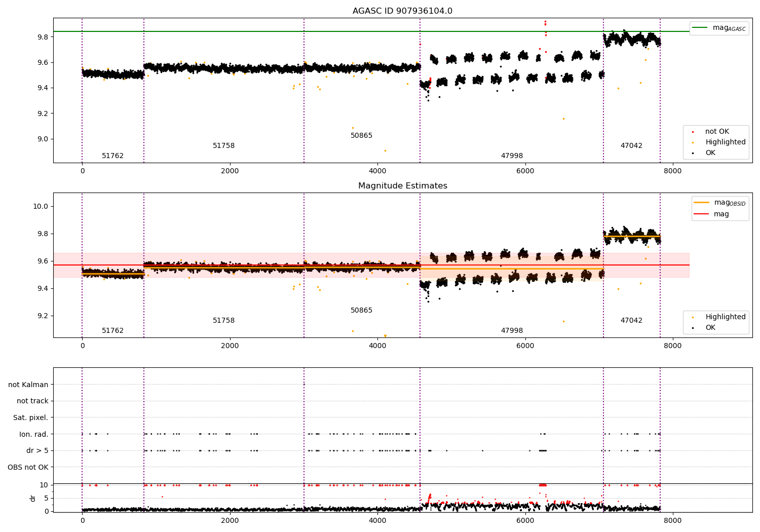Image resolution: width=760 pixels, height=532 pixels.
Task: Click 'Highlighted' in the top plot legend
Action: (x=725, y=142)
